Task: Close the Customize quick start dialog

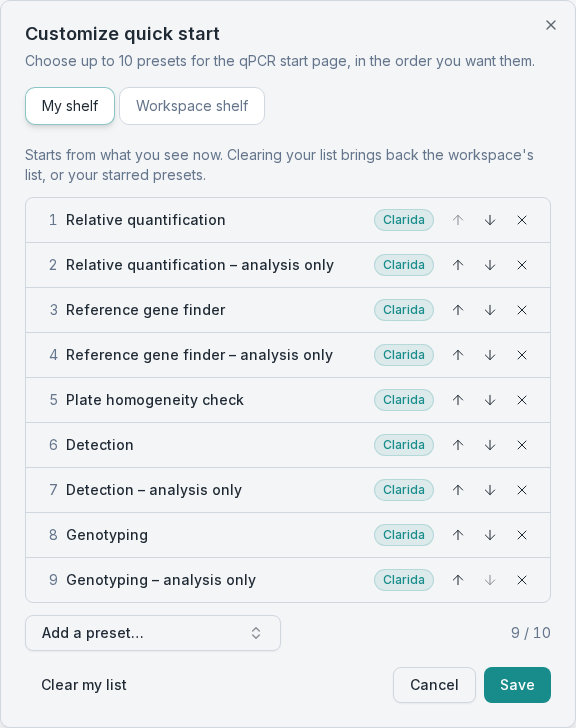Action: click(550, 25)
